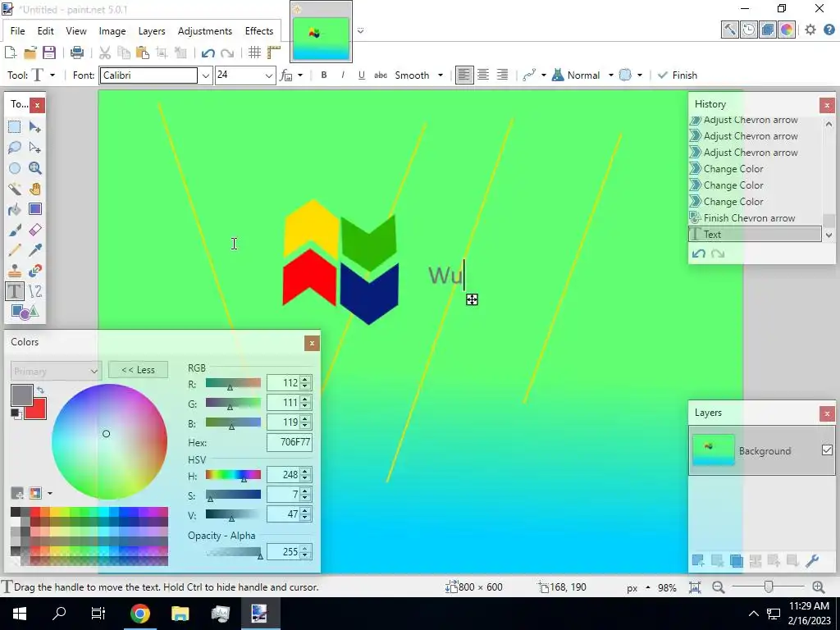840x630 pixels.
Task: Close the Colors panel
Action: point(312,344)
